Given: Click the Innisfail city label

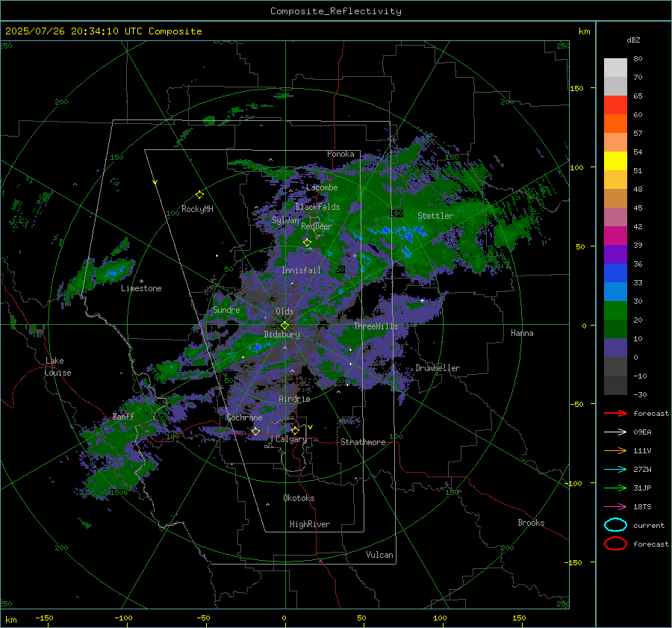Looking at the screenshot, I should pyautogui.click(x=301, y=270).
